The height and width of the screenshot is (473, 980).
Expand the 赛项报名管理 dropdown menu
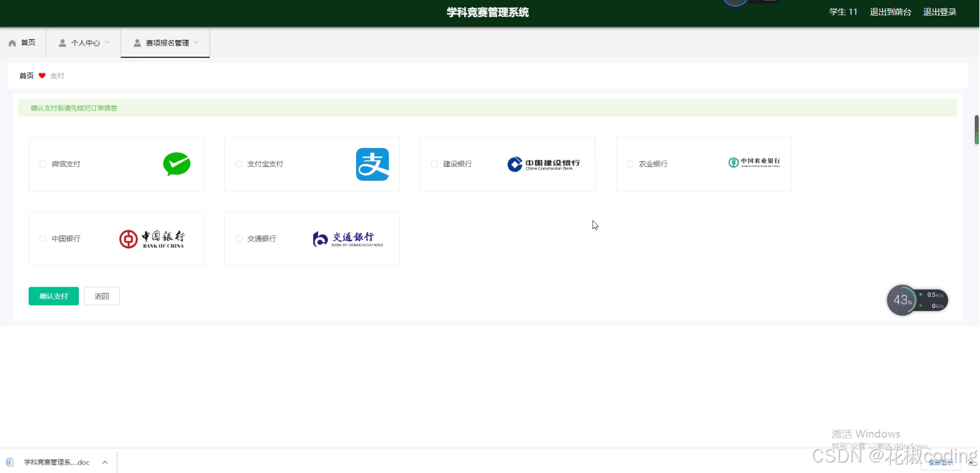coord(165,42)
